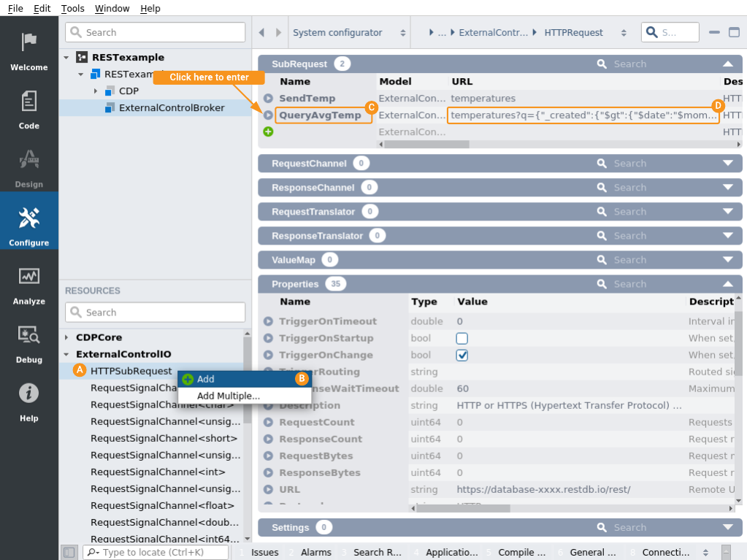747x560 pixels.
Task: Expand the RequestChannel section
Action: (x=727, y=164)
